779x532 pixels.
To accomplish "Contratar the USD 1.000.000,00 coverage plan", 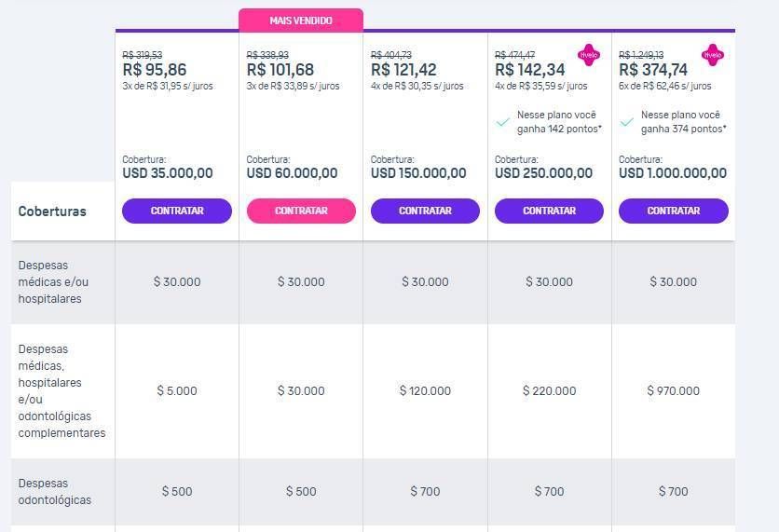I will (673, 211).
